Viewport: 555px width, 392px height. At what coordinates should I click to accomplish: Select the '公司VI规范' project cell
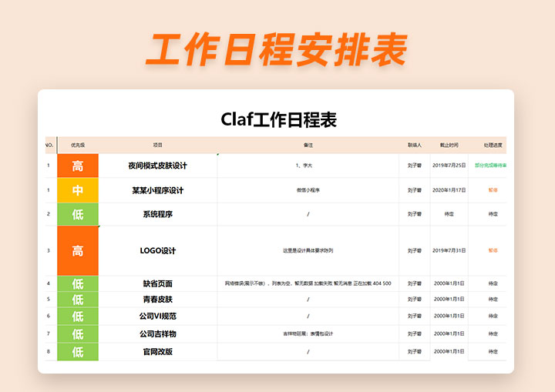pos(158,316)
